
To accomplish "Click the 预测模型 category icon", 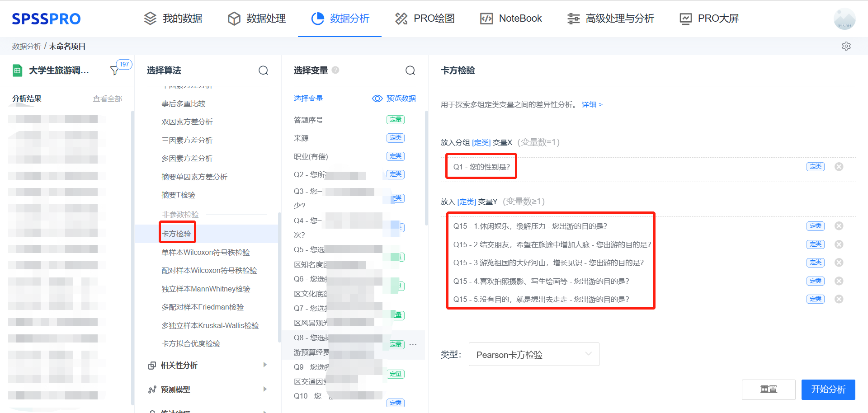I will 152,390.
